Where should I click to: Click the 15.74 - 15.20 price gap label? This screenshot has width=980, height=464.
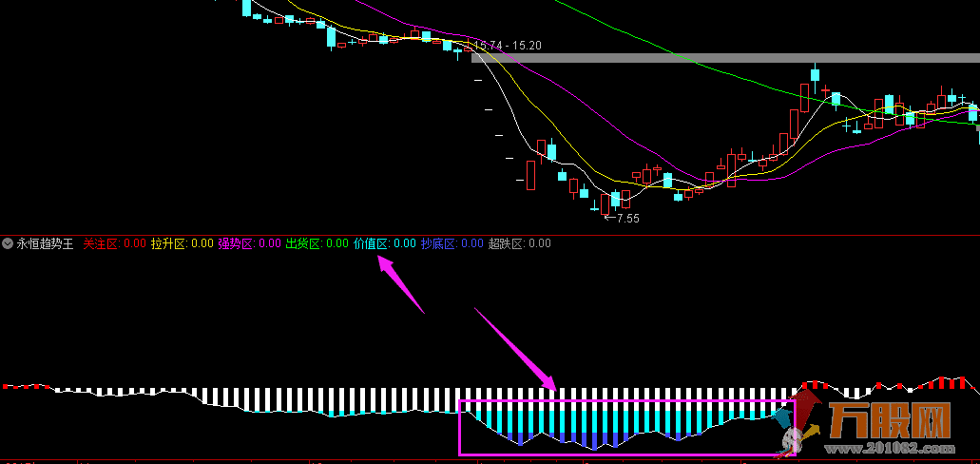coord(508,45)
